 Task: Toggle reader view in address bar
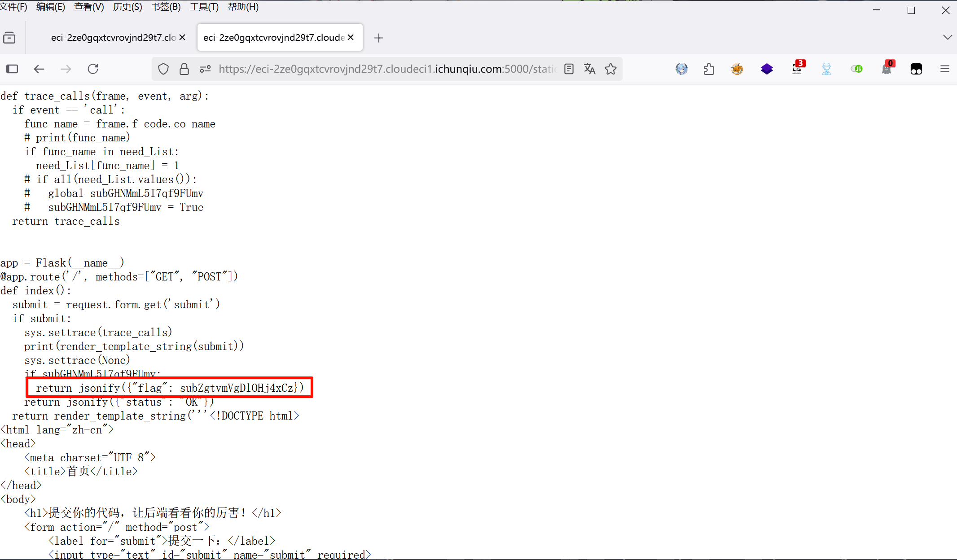569,69
